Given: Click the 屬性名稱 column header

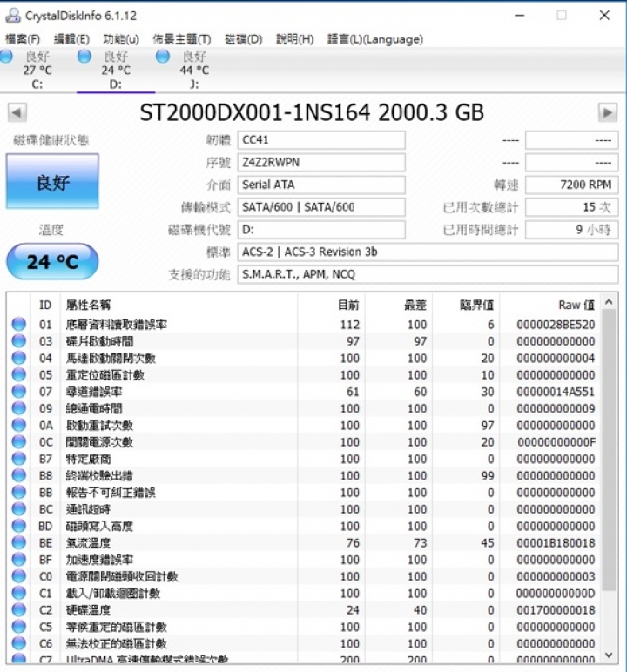Looking at the screenshot, I should click(x=179, y=306).
